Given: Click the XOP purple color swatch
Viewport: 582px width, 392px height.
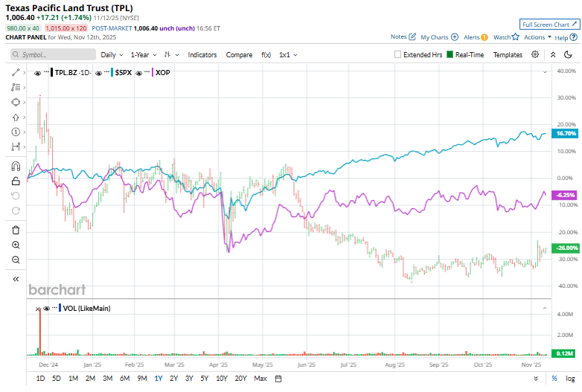Looking at the screenshot, I should pos(152,72).
